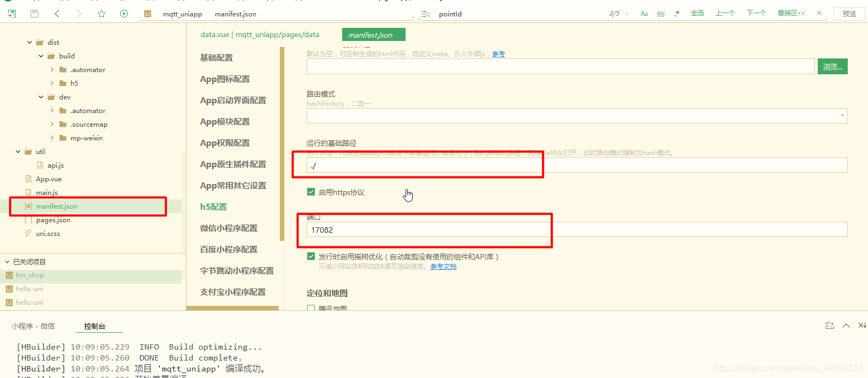Open pages.json in the file tree
This screenshot has height=378, width=868.
point(53,220)
